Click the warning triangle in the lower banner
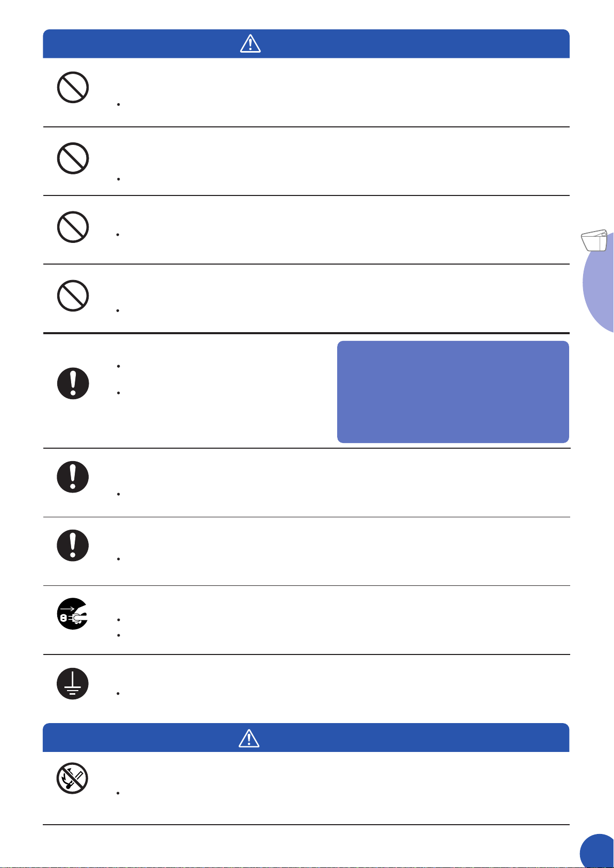This screenshot has height=868, width=614. (249, 738)
